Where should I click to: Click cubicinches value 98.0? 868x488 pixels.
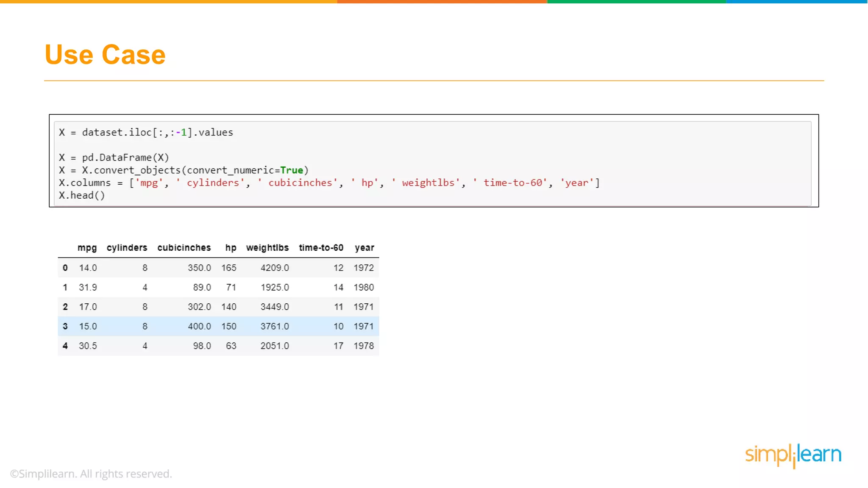click(202, 346)
